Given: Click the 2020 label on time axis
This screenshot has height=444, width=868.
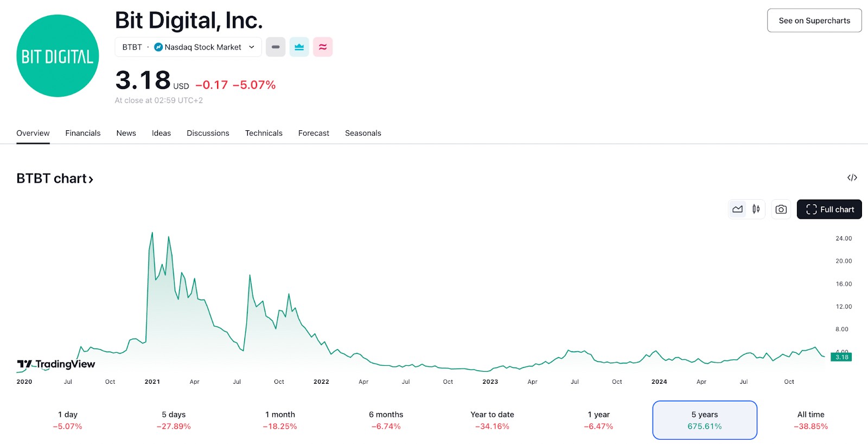Looking at the screenshot, I should 24,382.
